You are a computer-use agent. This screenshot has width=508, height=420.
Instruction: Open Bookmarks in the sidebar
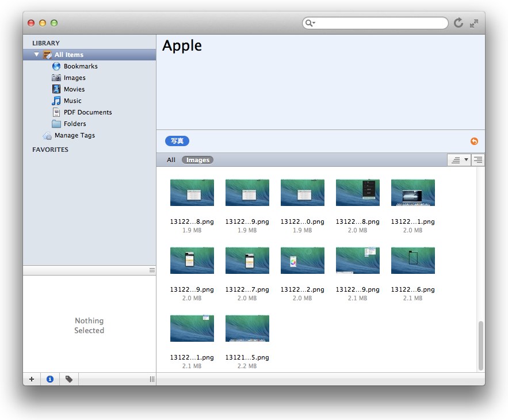[81, 66]
